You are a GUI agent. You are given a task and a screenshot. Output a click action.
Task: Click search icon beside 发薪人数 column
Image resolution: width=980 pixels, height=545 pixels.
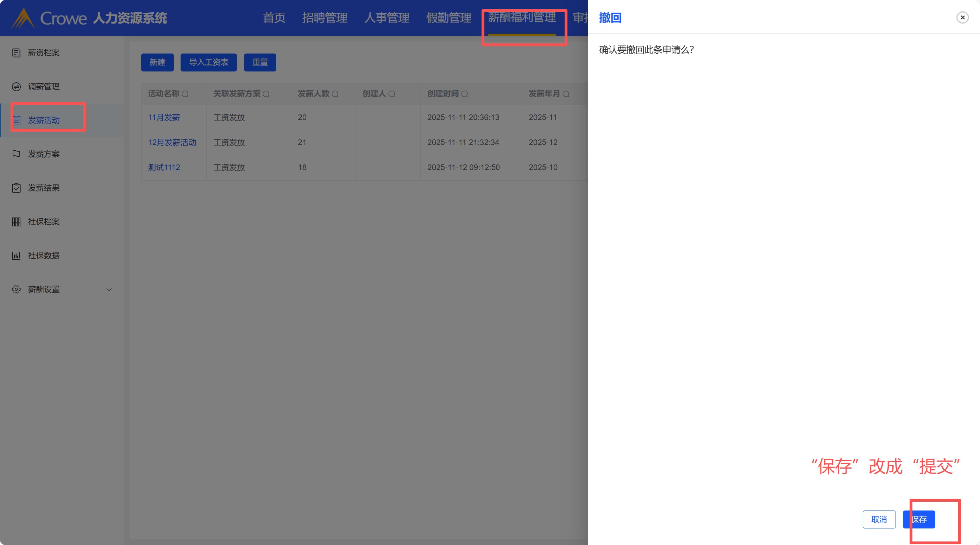tap(335, 94)
